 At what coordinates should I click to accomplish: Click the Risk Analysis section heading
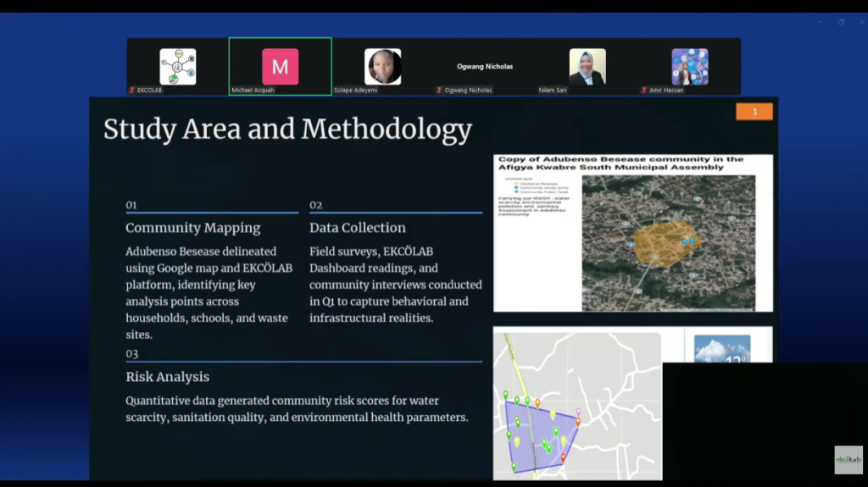167,377
